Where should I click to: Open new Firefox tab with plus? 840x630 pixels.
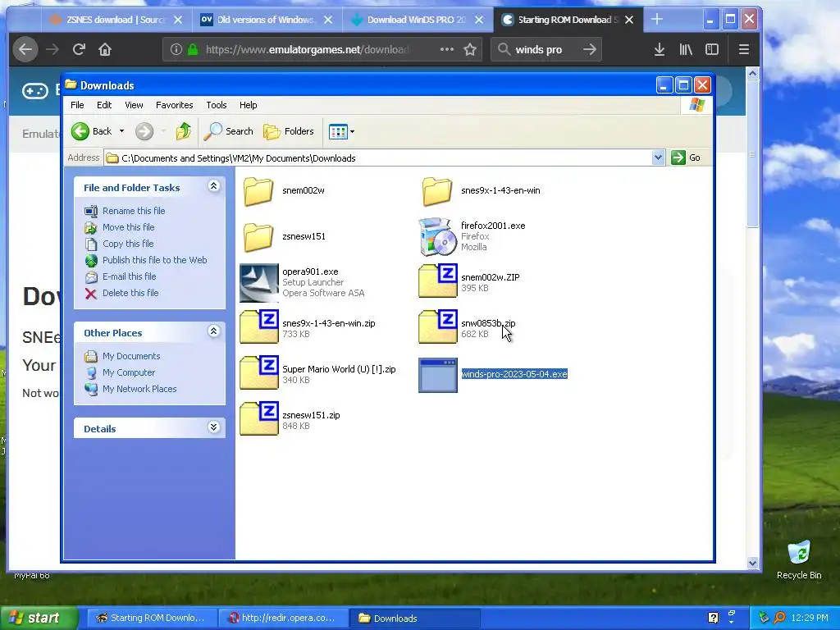657,20
